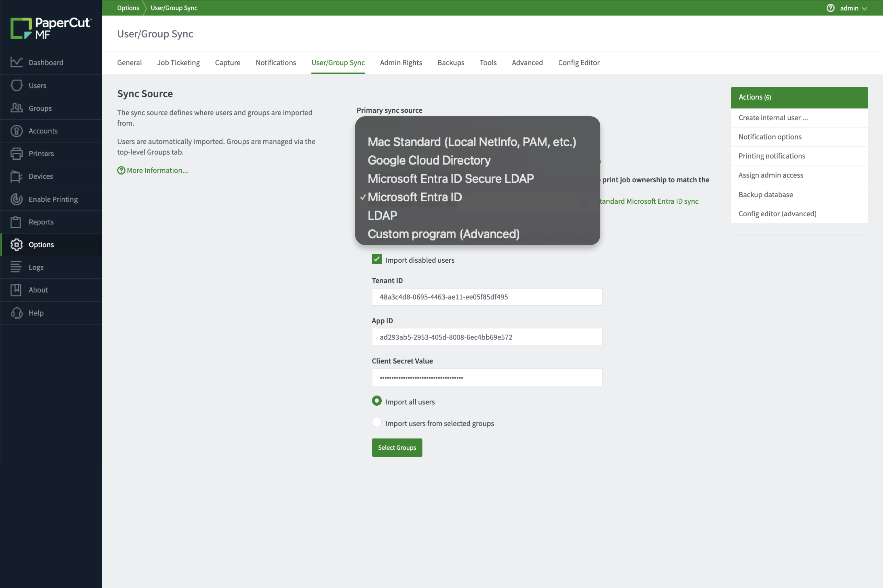Switch to the Admin Rights tab
Image resolution: width=883 pixels, height=588 pixels.
[401, 63]
